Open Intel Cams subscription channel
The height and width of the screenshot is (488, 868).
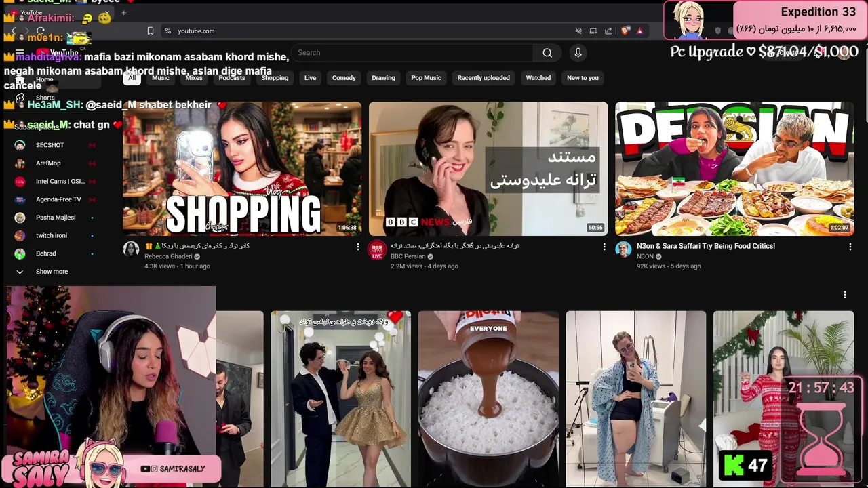coord(54,182)
